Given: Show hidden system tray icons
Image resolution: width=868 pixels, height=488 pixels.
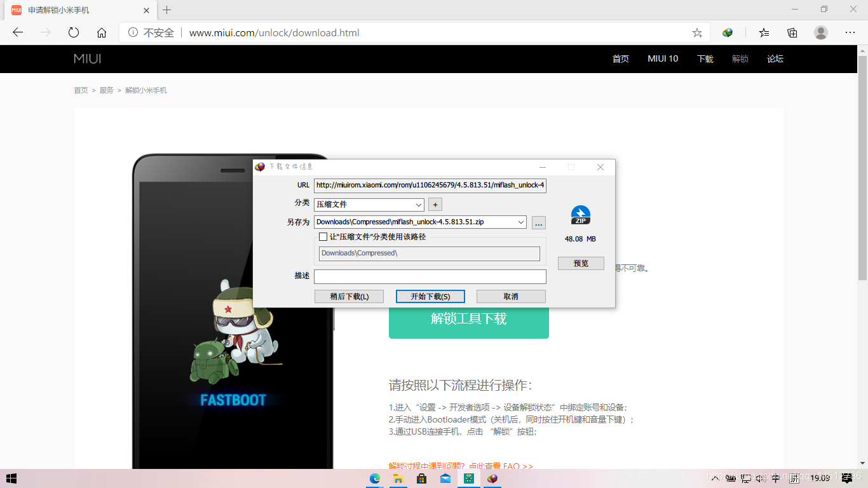Looking at the screenshot, I should pos(715,478).
